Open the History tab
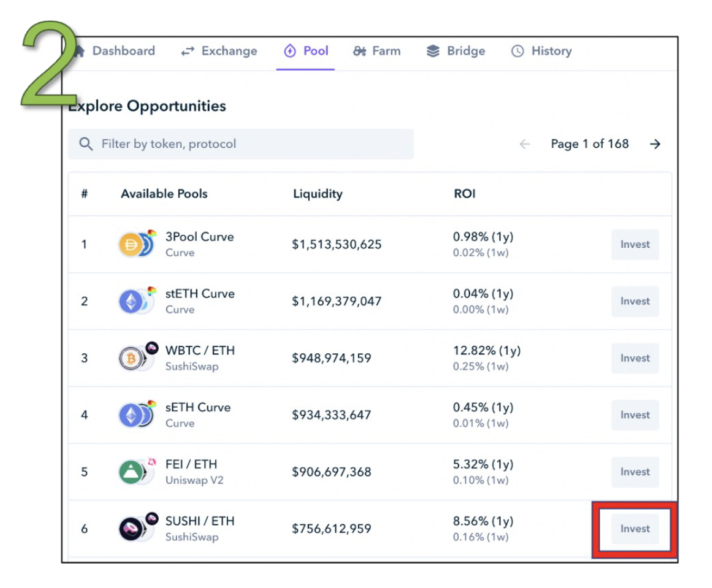The width and height of the screenshot is (712, 588). [x=541, y=51]
